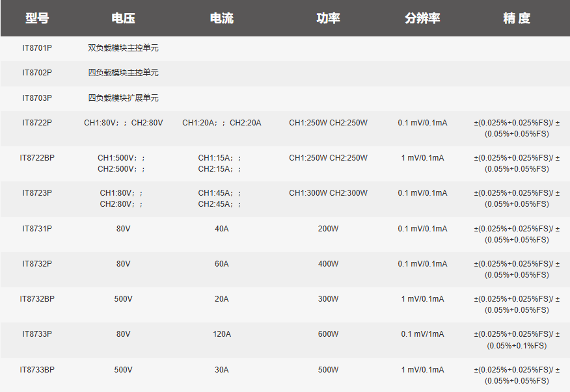Screen dimensions: 570x392
Task: Select the IT8701P model cell
Action: click(x=37, y=48)
